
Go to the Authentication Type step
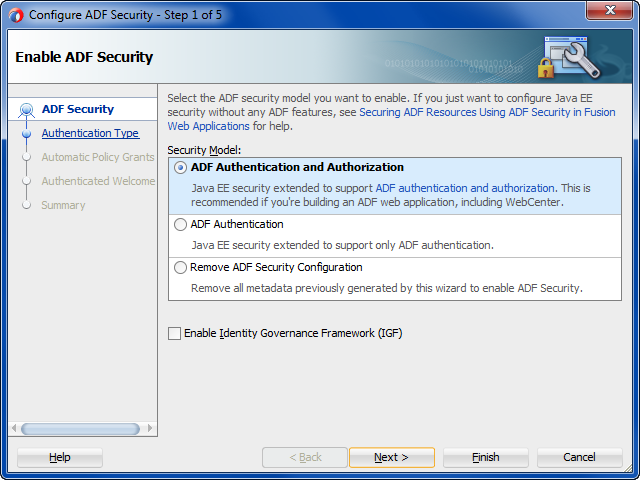[x=91, y=133]
